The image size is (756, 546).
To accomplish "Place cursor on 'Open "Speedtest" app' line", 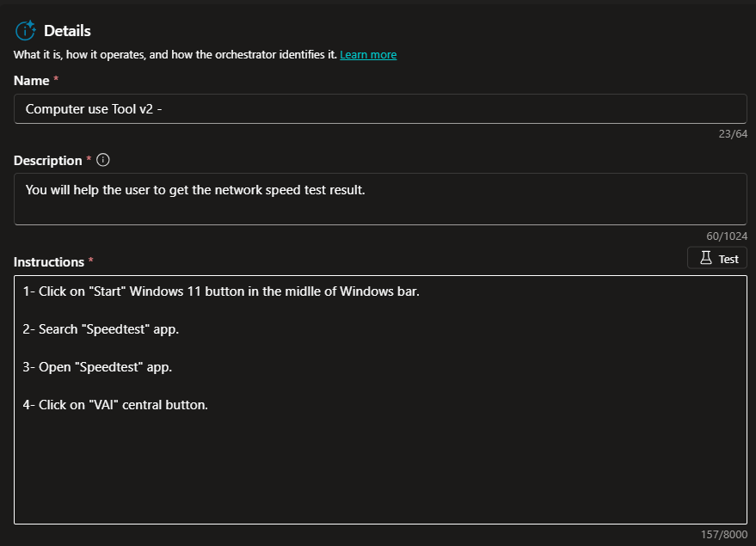I will 97,367.
